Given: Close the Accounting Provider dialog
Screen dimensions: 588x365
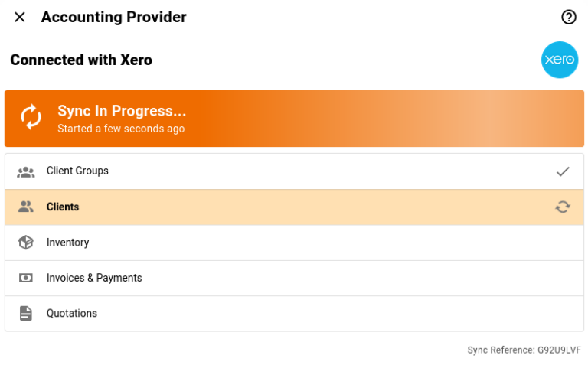Looking at the screenshot, I should (x=20, y=17).
